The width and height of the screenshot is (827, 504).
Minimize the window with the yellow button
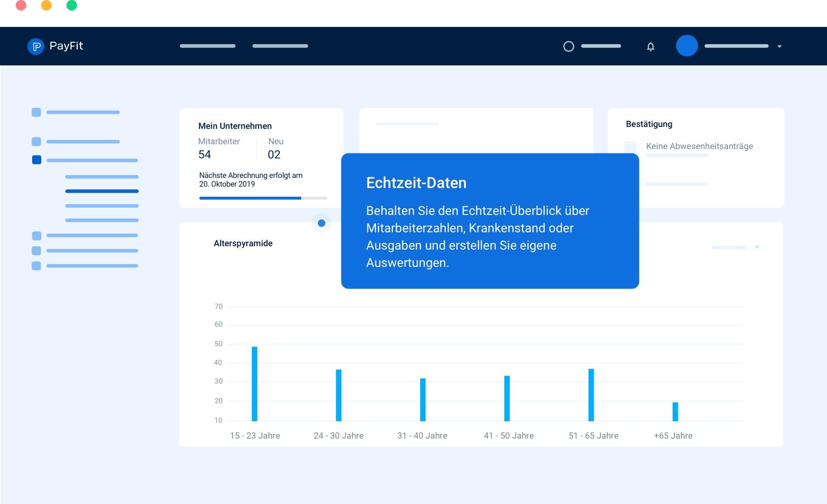pos(47,5)
